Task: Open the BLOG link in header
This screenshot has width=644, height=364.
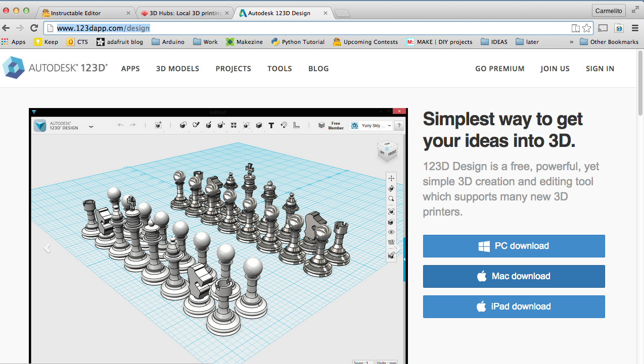Action: point(318,69)
